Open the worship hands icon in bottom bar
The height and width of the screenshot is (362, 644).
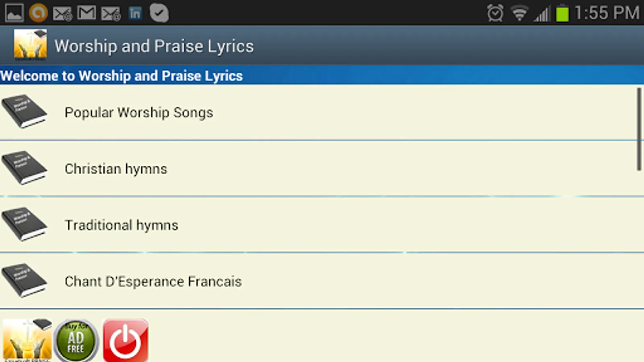[27, 340]
